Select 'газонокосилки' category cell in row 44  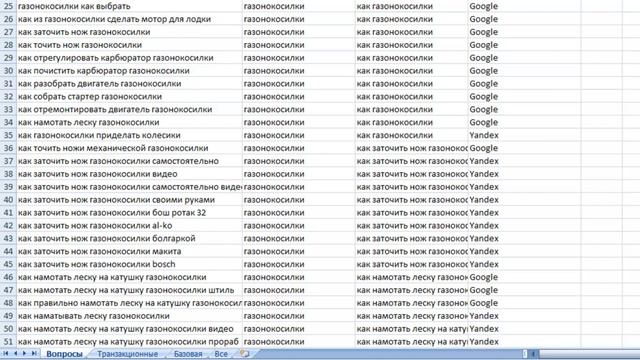click(299, 251)
